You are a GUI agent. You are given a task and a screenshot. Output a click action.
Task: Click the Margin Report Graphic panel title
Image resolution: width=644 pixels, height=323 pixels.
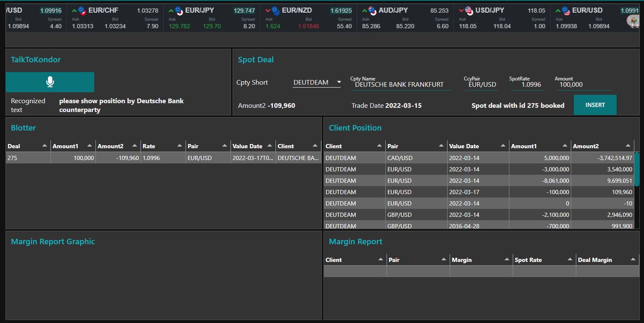[x=53, y=241]
